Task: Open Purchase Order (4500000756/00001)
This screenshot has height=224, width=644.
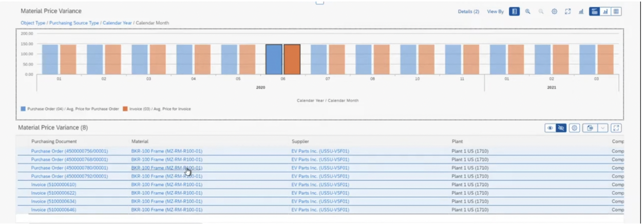Action: (69, 151)
